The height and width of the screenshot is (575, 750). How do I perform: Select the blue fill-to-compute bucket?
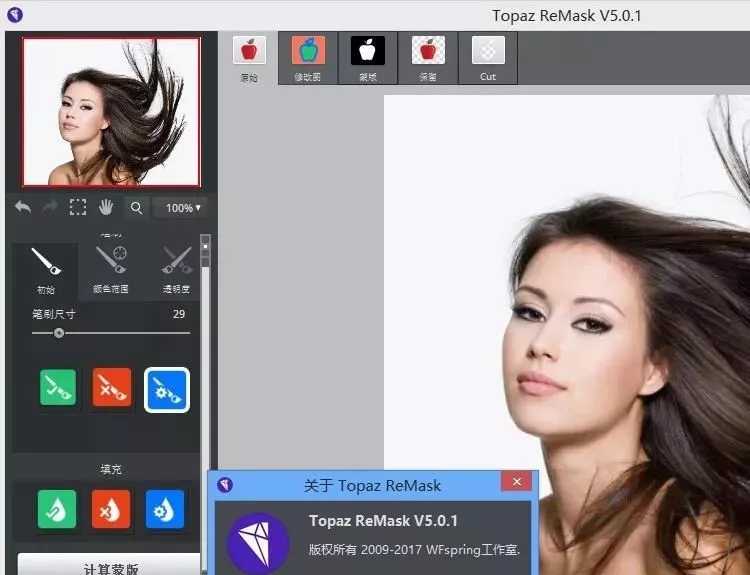(x=165, y=509)
